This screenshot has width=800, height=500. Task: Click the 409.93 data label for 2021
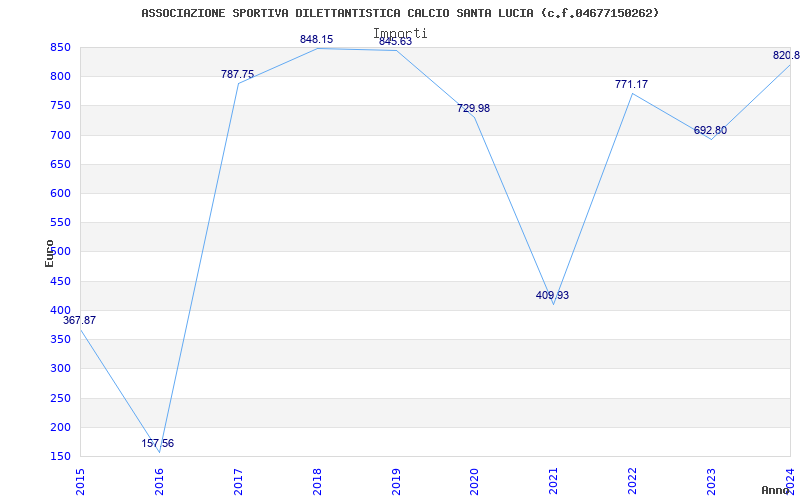coord(552,295)
